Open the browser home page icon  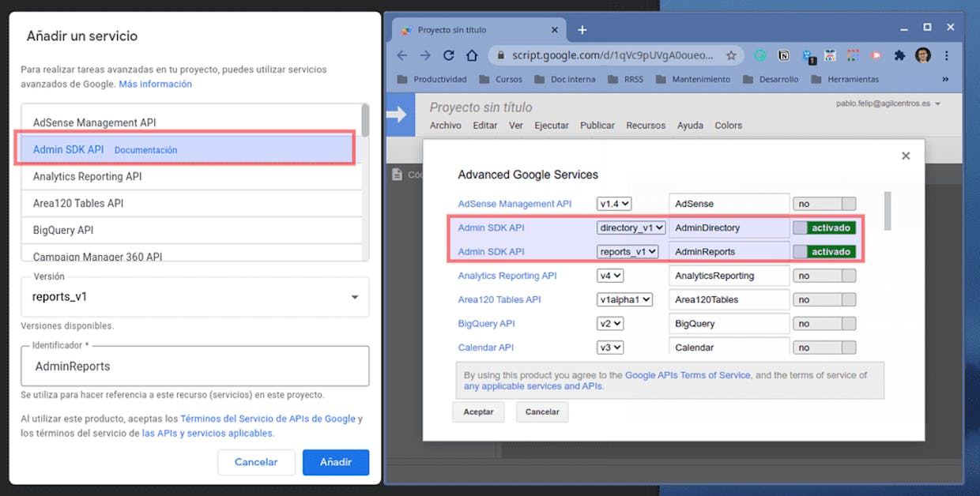(472, 55)
